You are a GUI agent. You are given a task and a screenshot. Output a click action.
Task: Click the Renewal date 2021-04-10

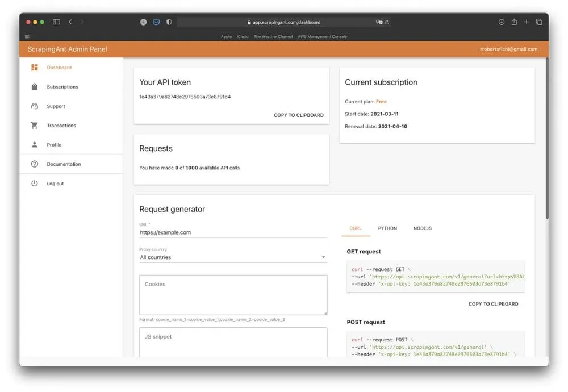click(x=392, y=127)
